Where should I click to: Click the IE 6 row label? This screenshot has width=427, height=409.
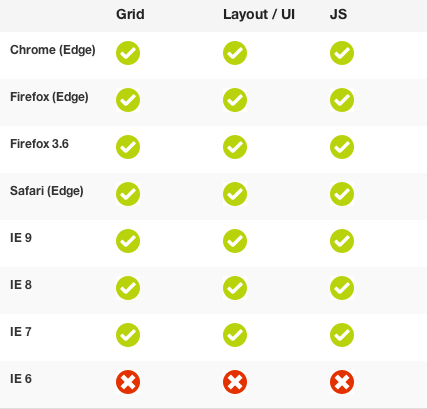coord(21,379)
